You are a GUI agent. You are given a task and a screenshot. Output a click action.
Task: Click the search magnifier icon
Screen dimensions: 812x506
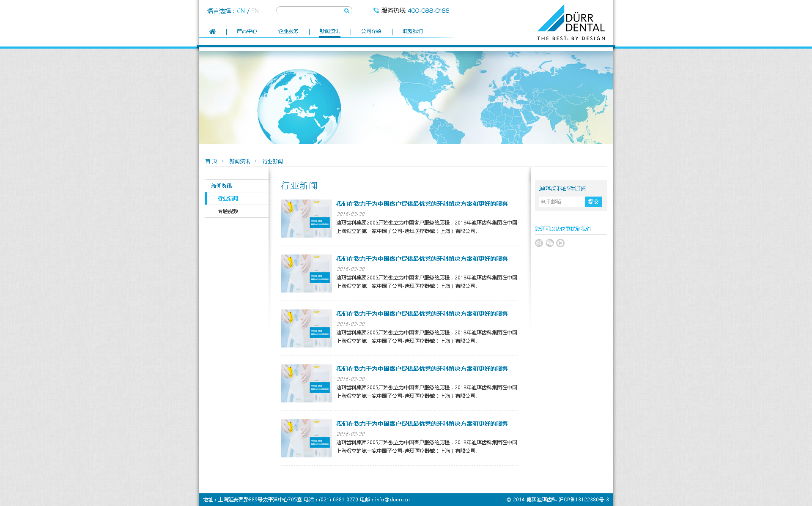347,11
